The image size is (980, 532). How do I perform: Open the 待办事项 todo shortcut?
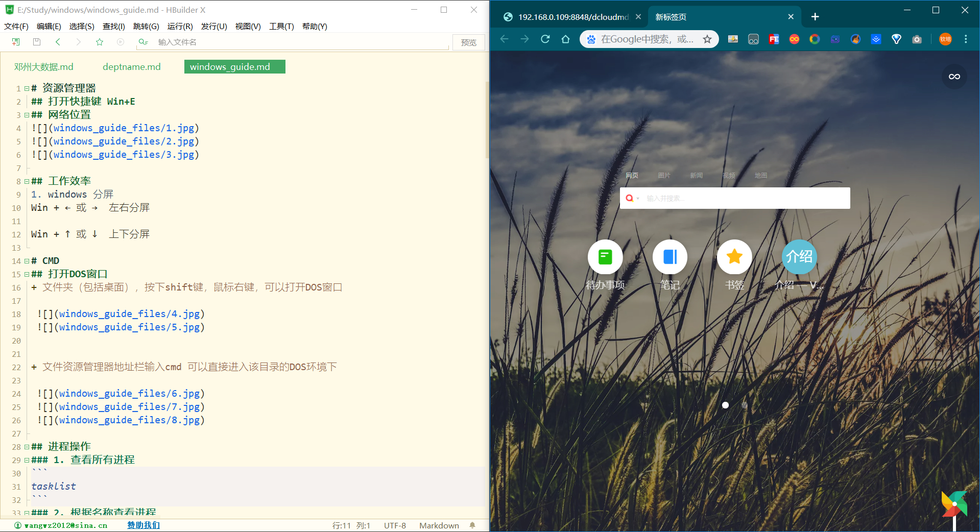coord(605,257)
